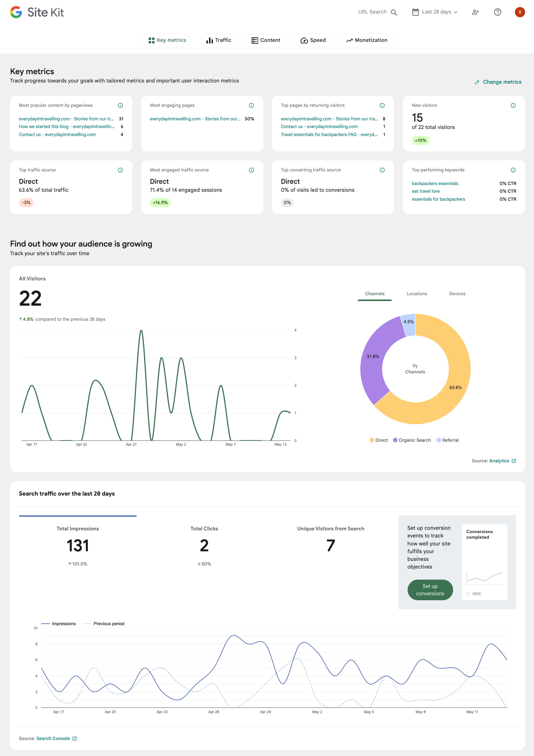Open the user account avatar
The height and width of the screenshot is (756, 534).
(520, 12)
